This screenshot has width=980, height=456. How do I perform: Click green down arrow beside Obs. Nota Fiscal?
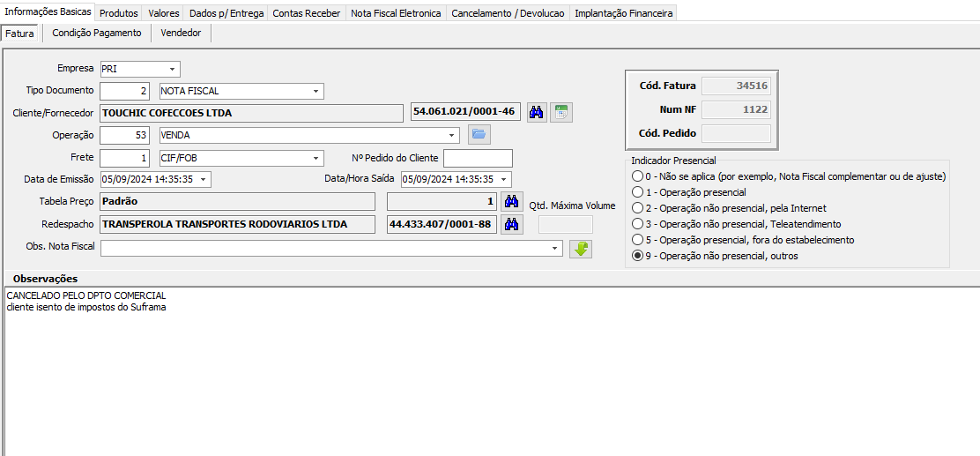tap(581, 249)
